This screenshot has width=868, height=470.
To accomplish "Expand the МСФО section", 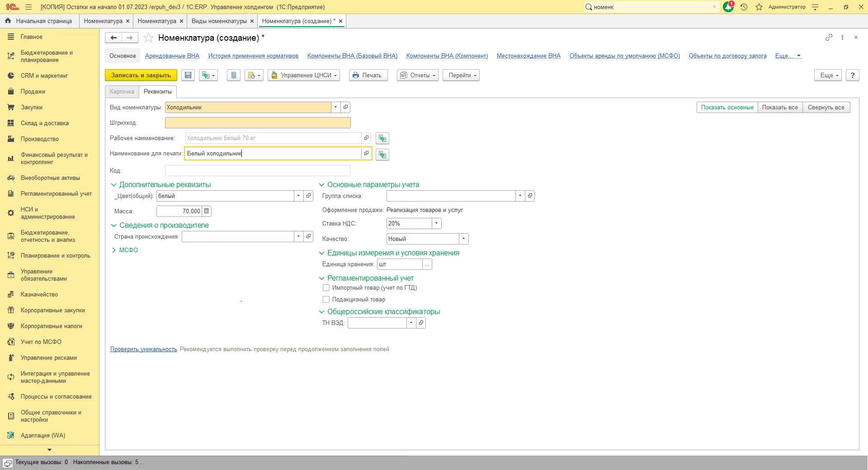I will (x=114, y=250).
